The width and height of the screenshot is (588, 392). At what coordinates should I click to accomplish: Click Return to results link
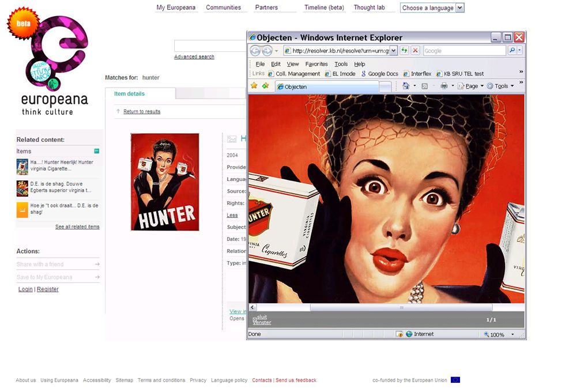(142, 111)
